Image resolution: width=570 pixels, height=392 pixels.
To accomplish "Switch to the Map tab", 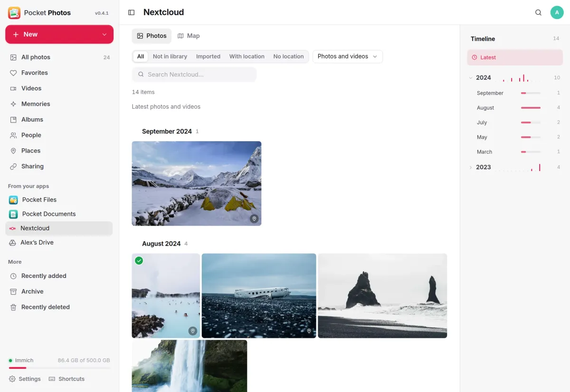I will click(189, 36).
